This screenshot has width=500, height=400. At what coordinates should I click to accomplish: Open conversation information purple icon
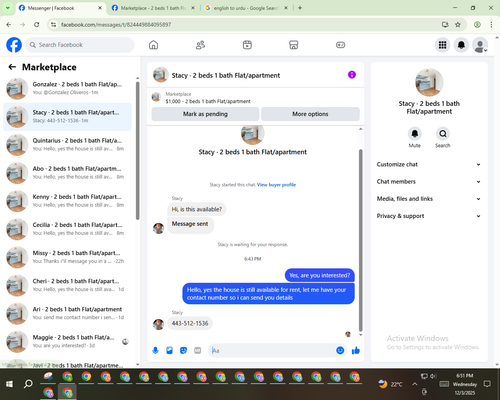pos(352,75)
